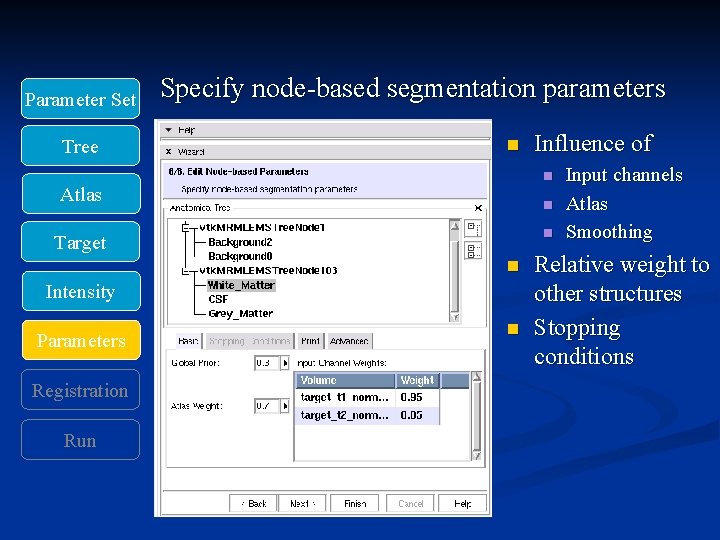Collapse the Wizard section header

click(x=169, y=152)
